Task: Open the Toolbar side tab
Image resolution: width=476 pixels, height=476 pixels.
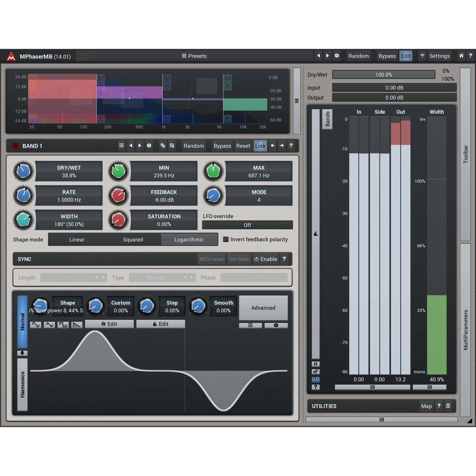Action: (x=465, y=154)
